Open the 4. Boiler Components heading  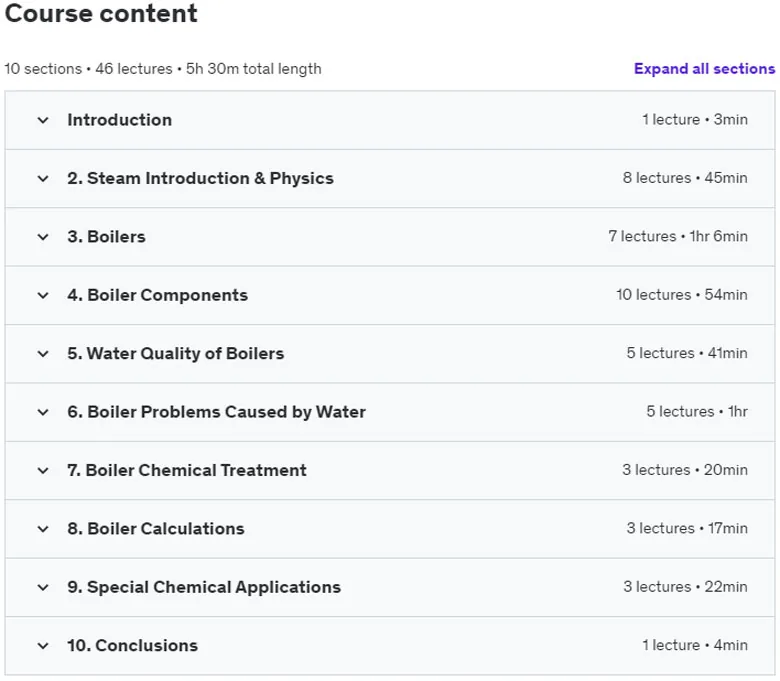click(x=158, y=295)
